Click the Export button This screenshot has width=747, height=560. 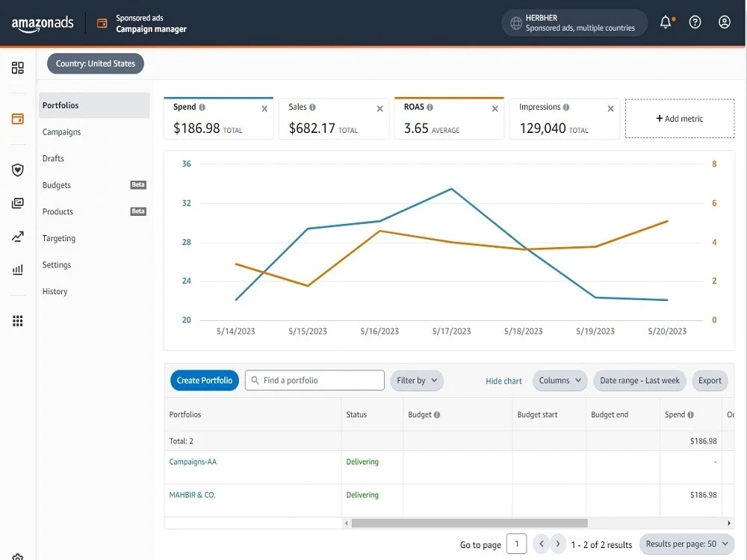click(x=710, y=381)
